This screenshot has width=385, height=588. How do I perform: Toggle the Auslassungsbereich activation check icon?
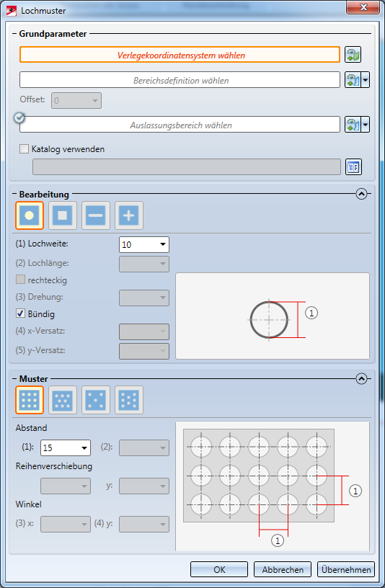click(19, 117)
